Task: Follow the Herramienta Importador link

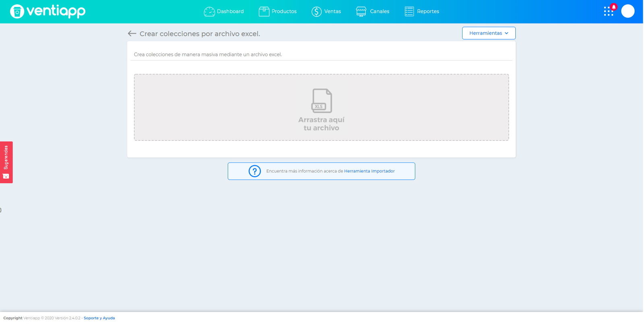Action: [x=369, y=171]
